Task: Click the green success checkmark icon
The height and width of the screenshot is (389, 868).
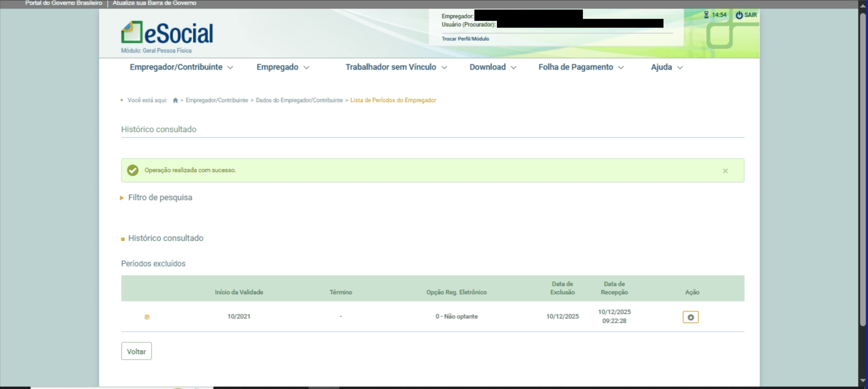Action: click(133, 170)
